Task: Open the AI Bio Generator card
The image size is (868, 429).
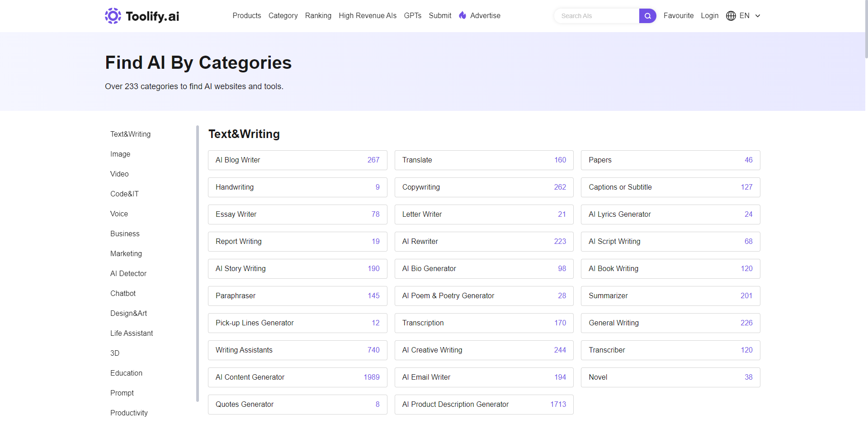Action: (x=484, y=269)
